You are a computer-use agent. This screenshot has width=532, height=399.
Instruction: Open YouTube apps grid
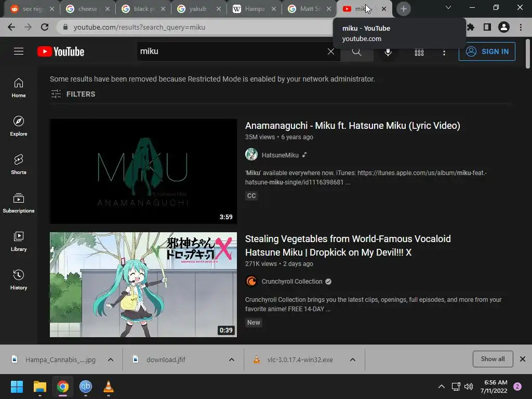click(x=419, y=52)
